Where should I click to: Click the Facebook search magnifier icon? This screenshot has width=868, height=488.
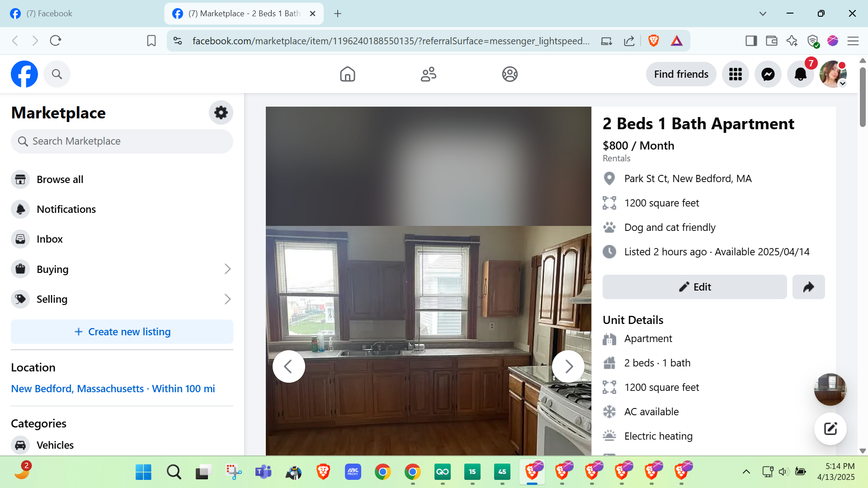pyautogui.click(x=57, y=74)
